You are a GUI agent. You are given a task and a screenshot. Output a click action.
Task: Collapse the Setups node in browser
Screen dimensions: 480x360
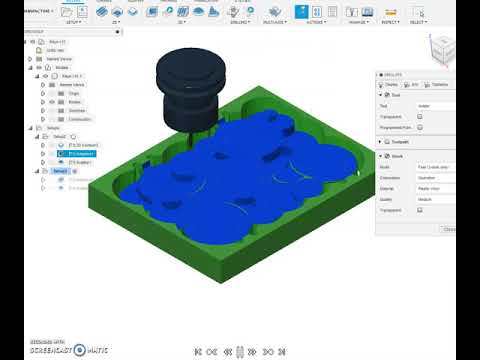click(30, 128)
